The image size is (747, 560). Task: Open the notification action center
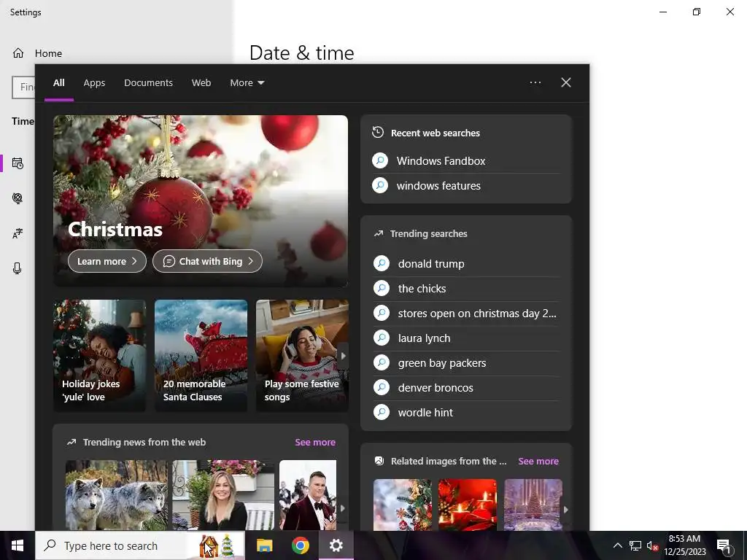point(724,546)
